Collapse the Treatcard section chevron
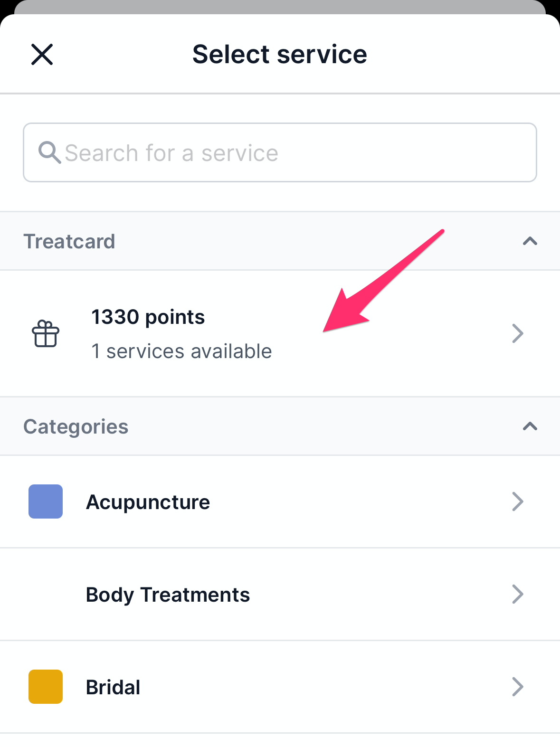 (x=530, y=241)
